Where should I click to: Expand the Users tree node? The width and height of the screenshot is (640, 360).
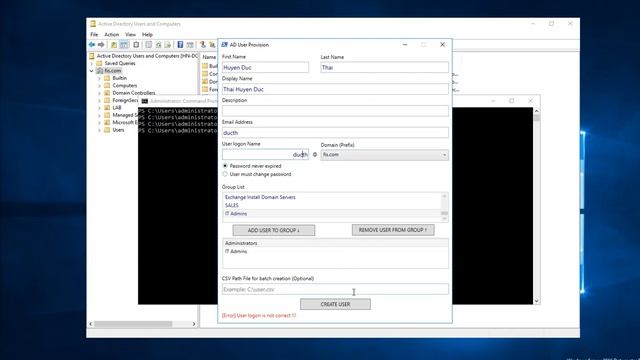pos(99,130)
